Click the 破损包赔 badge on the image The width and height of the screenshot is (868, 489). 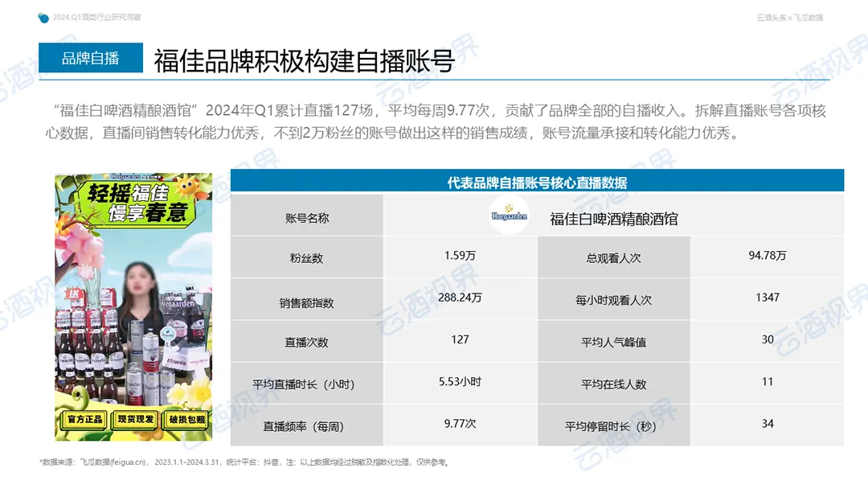coord(186,420)
